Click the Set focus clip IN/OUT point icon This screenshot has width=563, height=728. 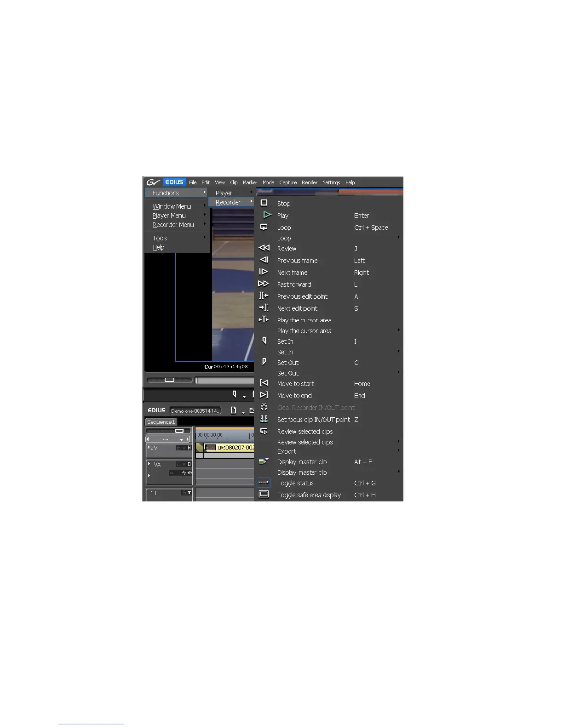pos(264,419)
